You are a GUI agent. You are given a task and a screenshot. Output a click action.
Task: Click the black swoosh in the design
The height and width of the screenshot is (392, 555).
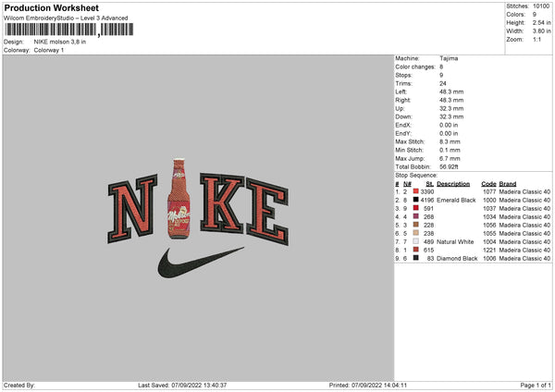click(201, 263)
